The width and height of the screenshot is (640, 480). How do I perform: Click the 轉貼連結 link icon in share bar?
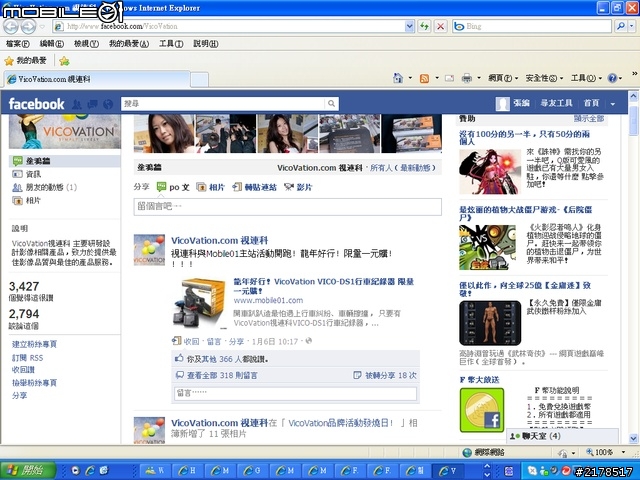coord(237,187)
